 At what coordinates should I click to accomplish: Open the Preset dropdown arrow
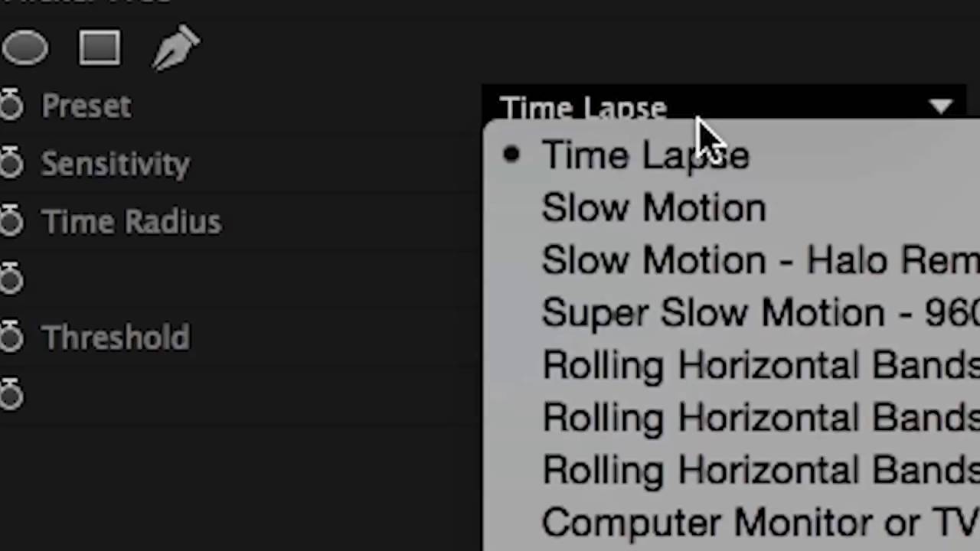(x=941, y=107)
